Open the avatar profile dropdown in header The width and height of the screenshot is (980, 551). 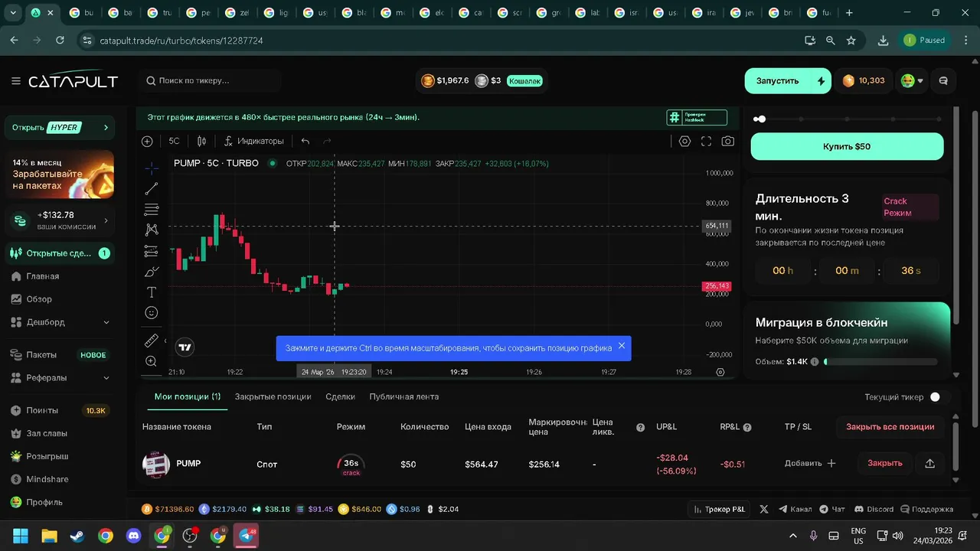[911, 80]
